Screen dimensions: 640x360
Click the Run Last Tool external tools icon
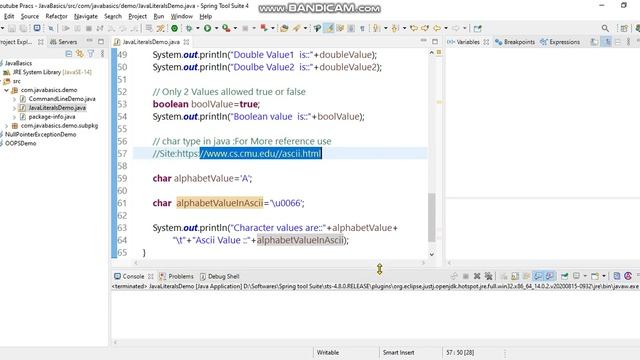(226, 28)
